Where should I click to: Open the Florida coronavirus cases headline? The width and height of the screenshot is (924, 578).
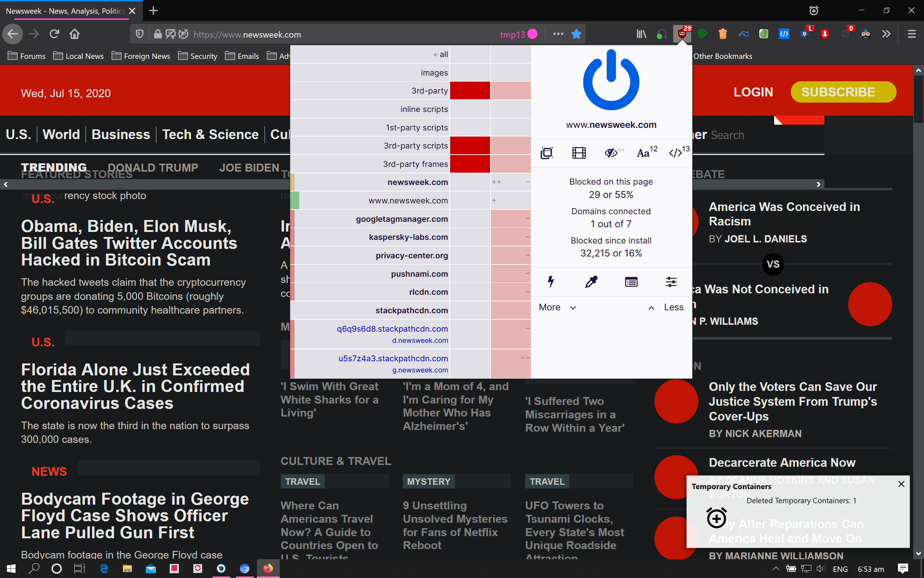pos(136,386)
